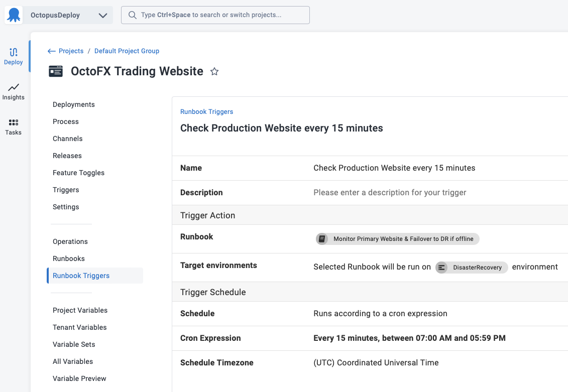Open Triggers in the project menu

pyautogui.click(x=66, y=190)
